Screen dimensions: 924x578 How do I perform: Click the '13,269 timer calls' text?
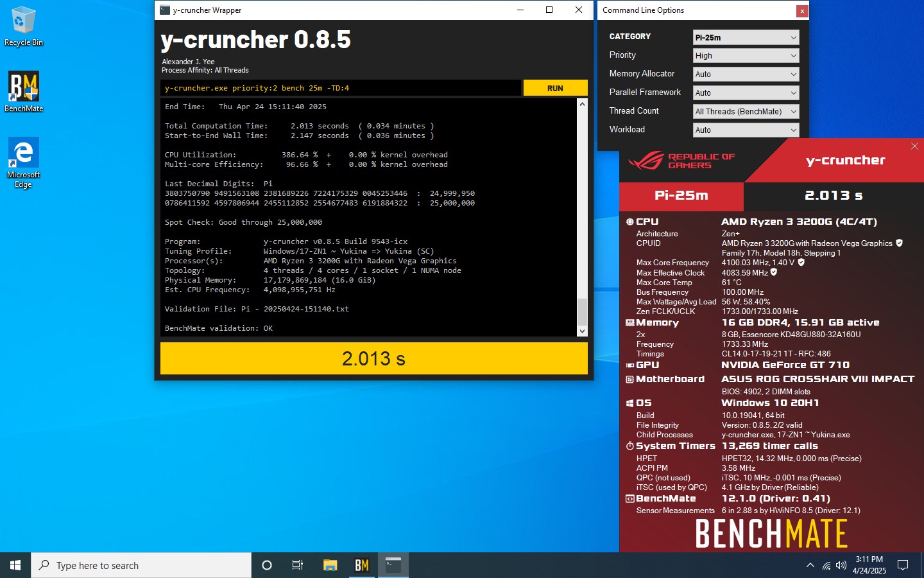pyautogui.click(x=769, y=446)
